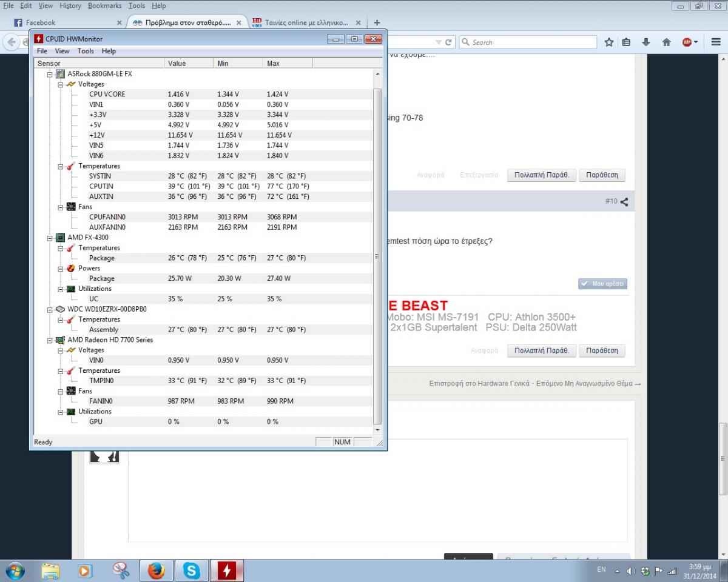Click the Μου αρέσει like button
728x582 pixels.
coord(602,284)
